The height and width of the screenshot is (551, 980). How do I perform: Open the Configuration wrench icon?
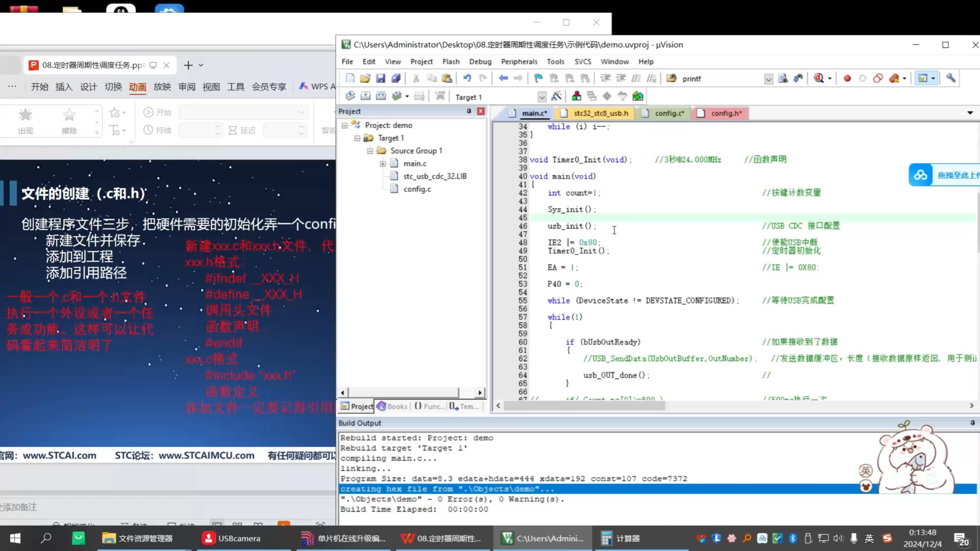point(951,78)
